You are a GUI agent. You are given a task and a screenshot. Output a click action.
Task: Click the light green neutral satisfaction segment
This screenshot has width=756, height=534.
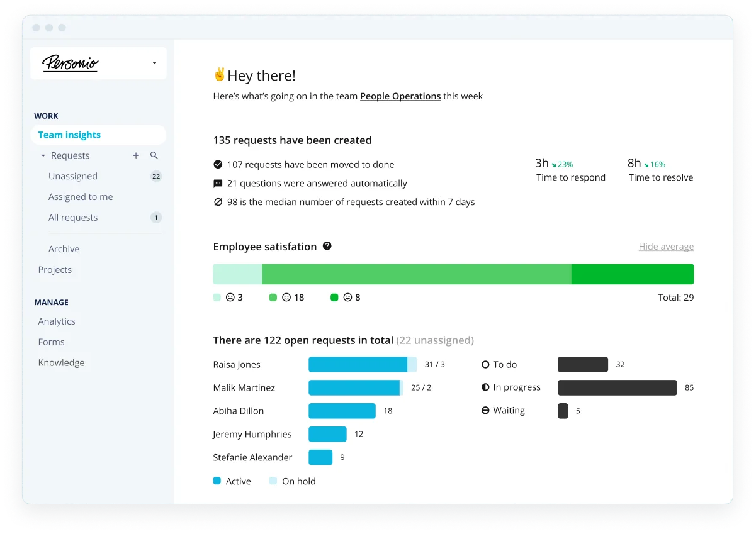coord(237,274)
